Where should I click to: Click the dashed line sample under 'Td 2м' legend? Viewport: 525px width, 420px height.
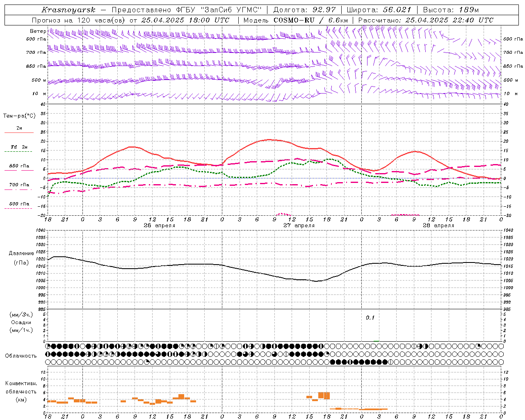(19, 152)
